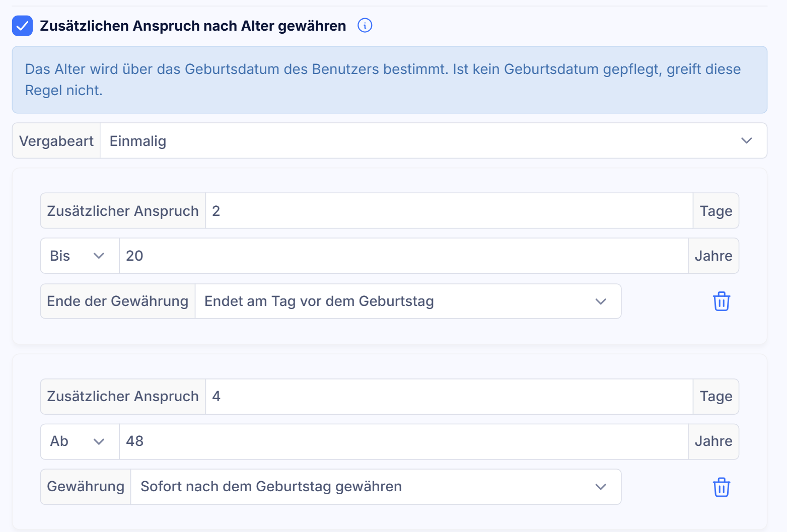Delete the rule 'Ab 48 Jahre' via trash icon
The width and height of the screenshot is (787, 532).
click(x=721, y=487)
